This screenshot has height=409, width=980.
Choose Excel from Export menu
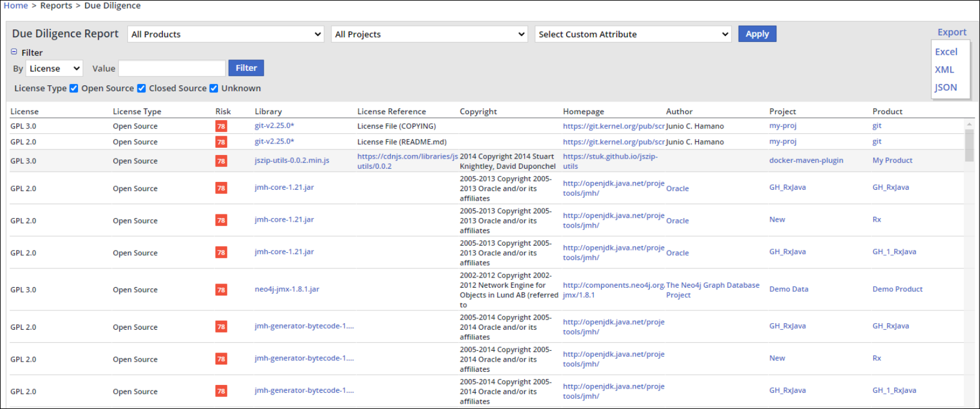(946, 52)
